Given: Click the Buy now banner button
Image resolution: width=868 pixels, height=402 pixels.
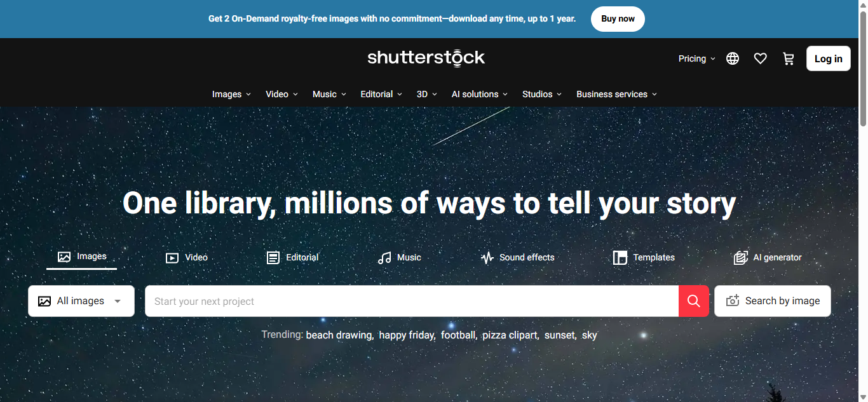Looking at the screenshot, I should click(x=618, y=19).
